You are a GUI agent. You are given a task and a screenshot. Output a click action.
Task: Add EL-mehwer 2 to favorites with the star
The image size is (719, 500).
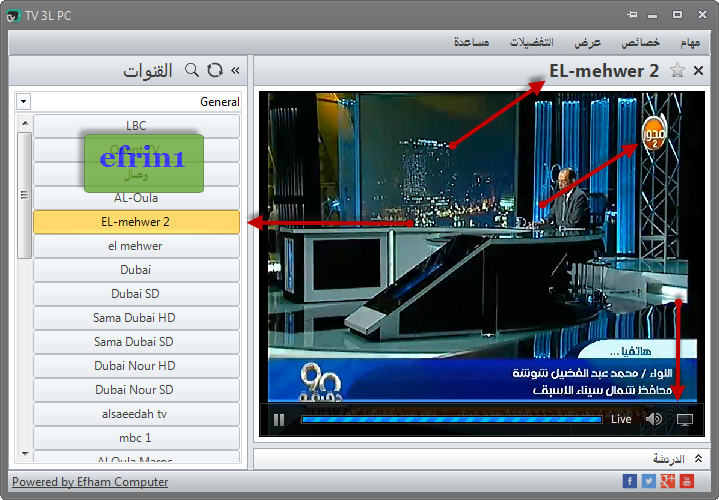pyautogui.click(x=677, y=71)
